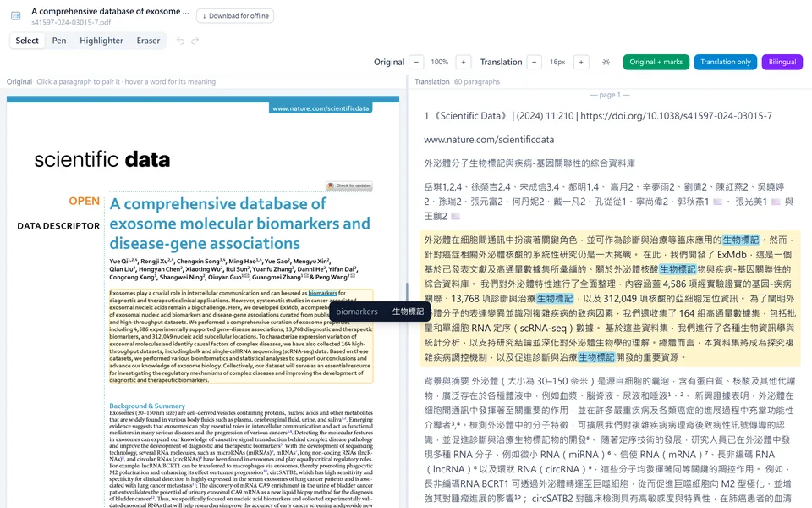Click the document icon beside the file title
The height and width of the screenshot is (508, 812).
[15, 16]
